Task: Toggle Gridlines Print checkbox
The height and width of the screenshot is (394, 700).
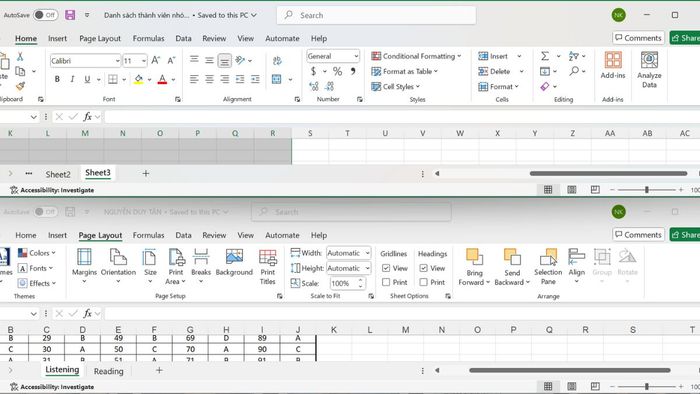Action: (386, 282)
